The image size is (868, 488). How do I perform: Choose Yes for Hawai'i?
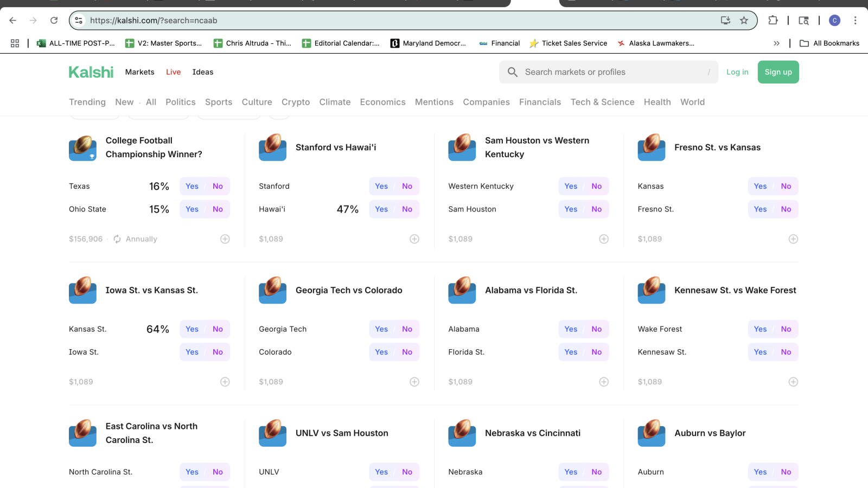381,209
